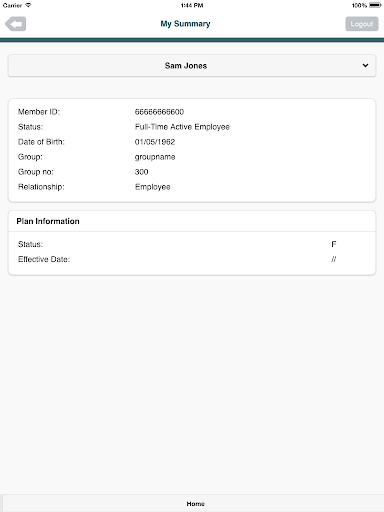This screenshot has height=512, width=384.
Task: Click the Logout button
Action: click(x=362, y=24)
